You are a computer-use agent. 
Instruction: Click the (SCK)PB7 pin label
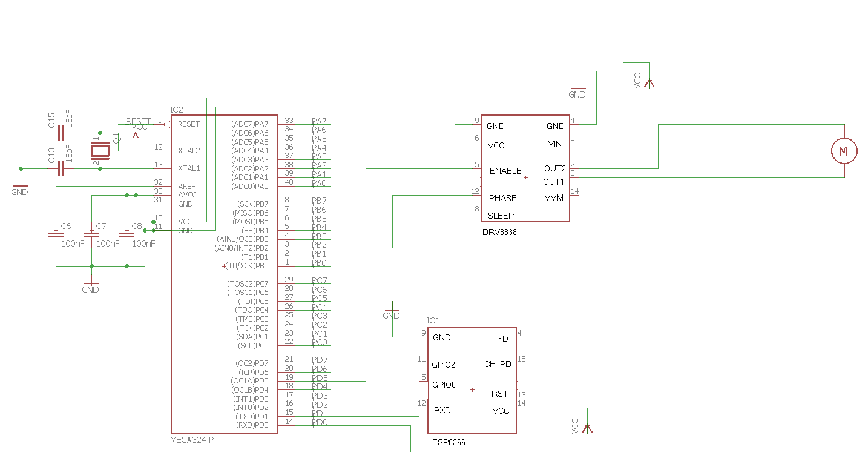click(x=252, y=204)
